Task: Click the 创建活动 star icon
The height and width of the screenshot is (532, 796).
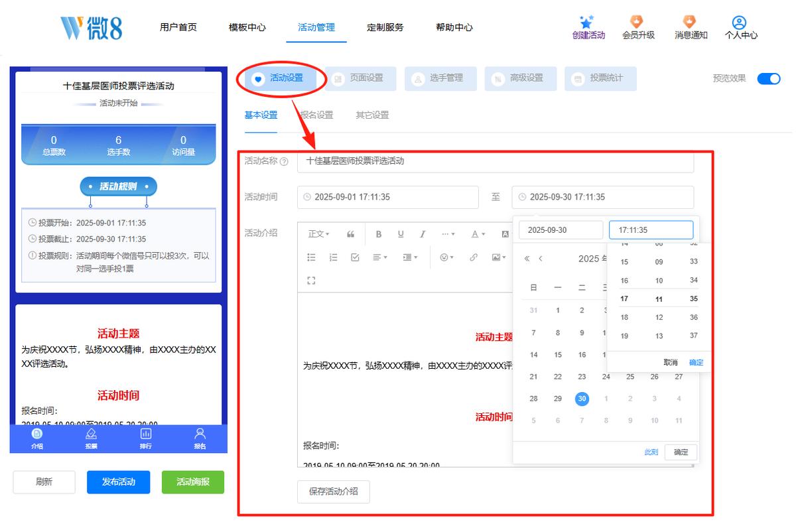Action: tap(586, 22)
